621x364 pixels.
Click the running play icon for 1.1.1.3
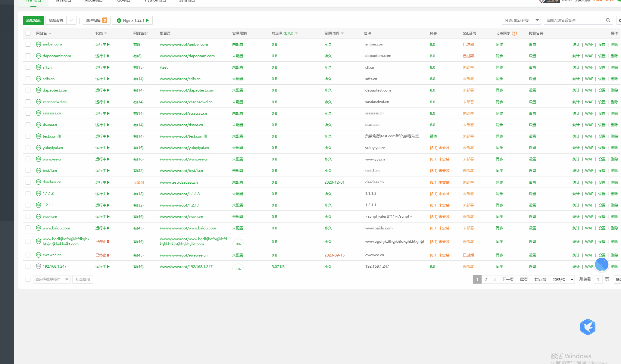108,194
